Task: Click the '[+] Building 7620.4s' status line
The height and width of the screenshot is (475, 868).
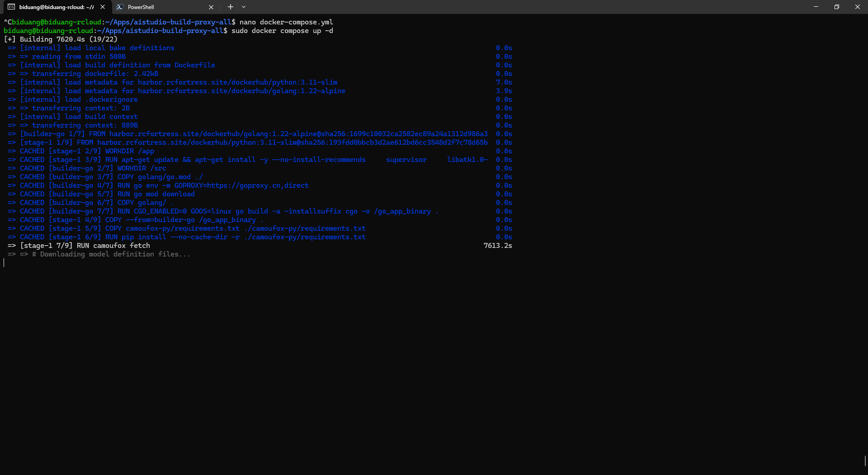Action: 61,39
